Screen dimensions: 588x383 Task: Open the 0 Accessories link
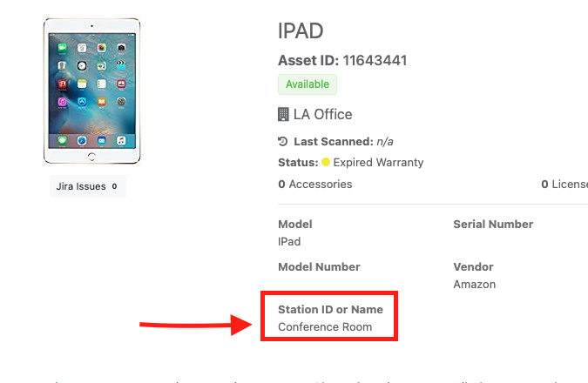(315, 185)
